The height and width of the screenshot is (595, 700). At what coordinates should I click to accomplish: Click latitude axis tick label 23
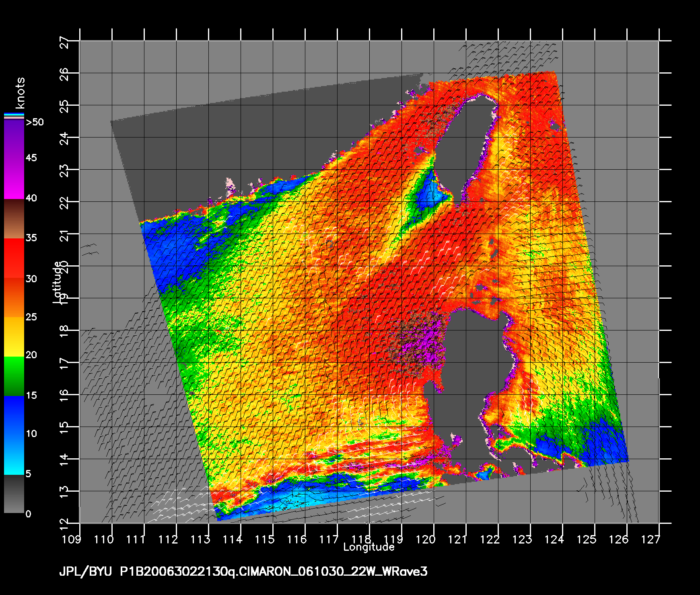pyautogui.click(x=64, y=171)
